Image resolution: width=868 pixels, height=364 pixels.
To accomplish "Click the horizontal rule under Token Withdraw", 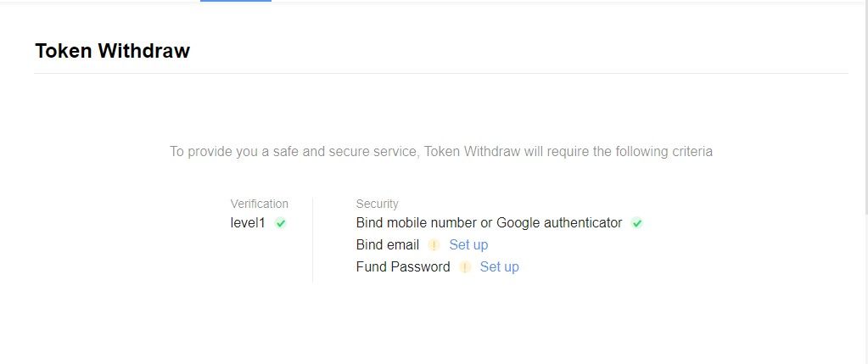I will coord(440,73).
